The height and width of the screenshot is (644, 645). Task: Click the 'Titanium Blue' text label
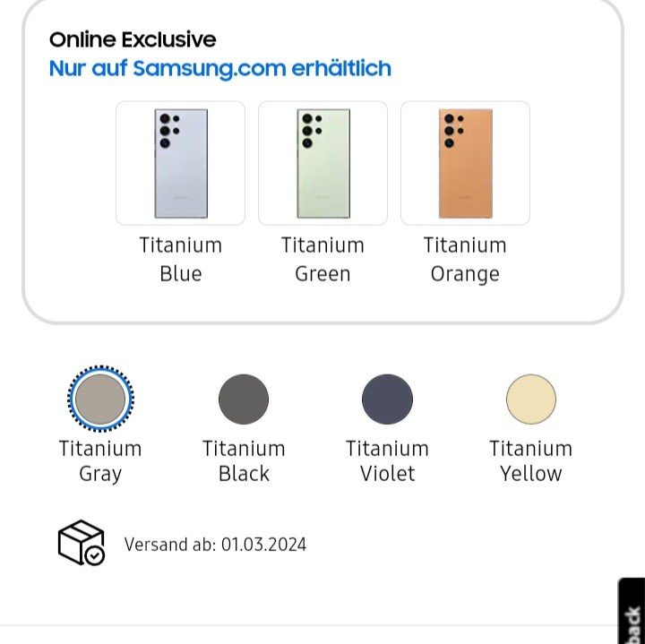(x=181, y=260)
